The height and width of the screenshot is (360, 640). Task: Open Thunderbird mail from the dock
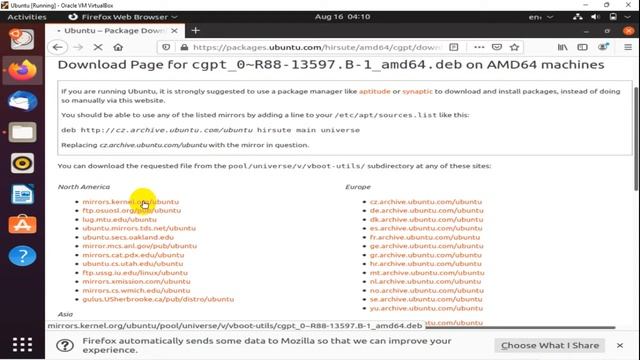tap(22, 101)
